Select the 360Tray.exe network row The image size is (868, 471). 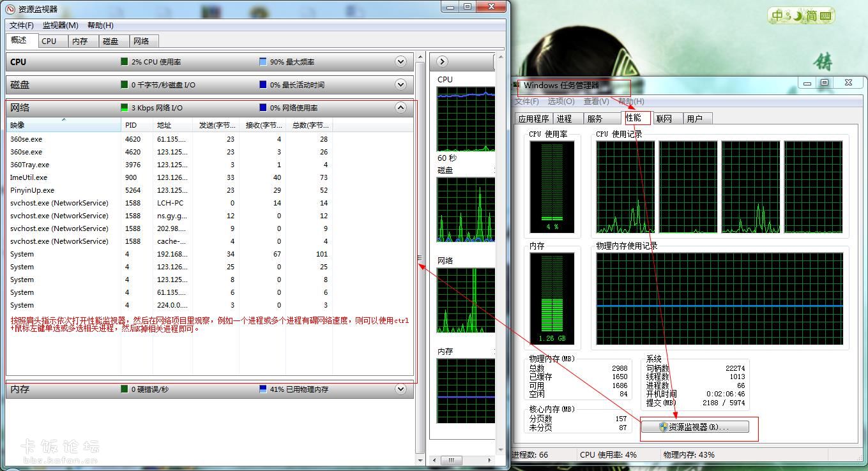[x=169, y=165]
